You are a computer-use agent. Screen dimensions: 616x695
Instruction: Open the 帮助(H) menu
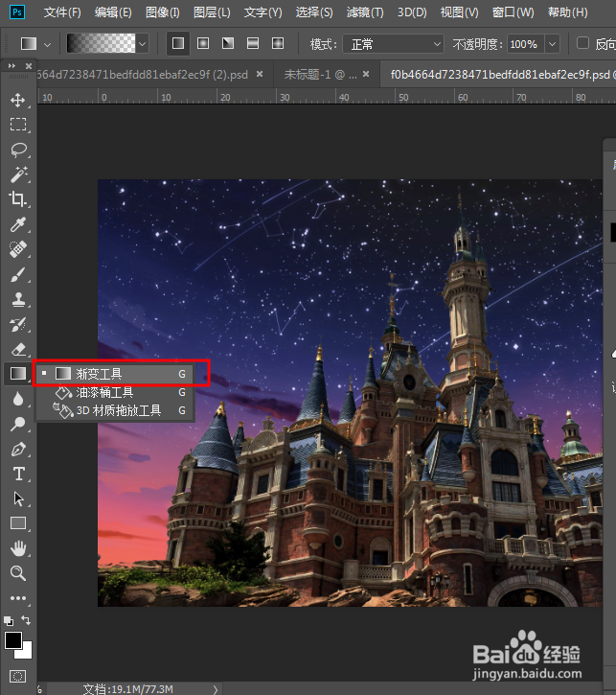pyautogui.click(x=567, y=12)
